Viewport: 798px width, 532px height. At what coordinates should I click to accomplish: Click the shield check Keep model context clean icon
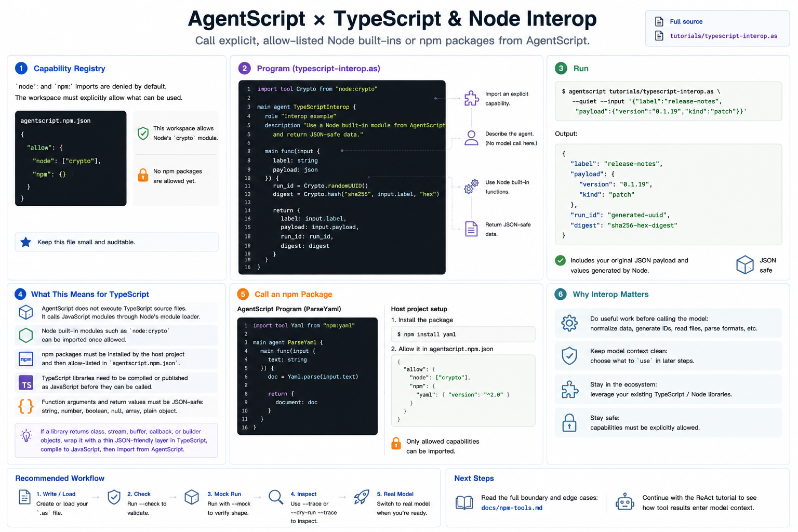tap(569, 356)
